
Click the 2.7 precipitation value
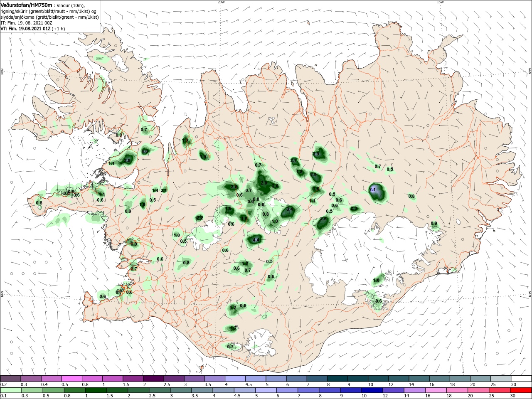click(294, 160)
